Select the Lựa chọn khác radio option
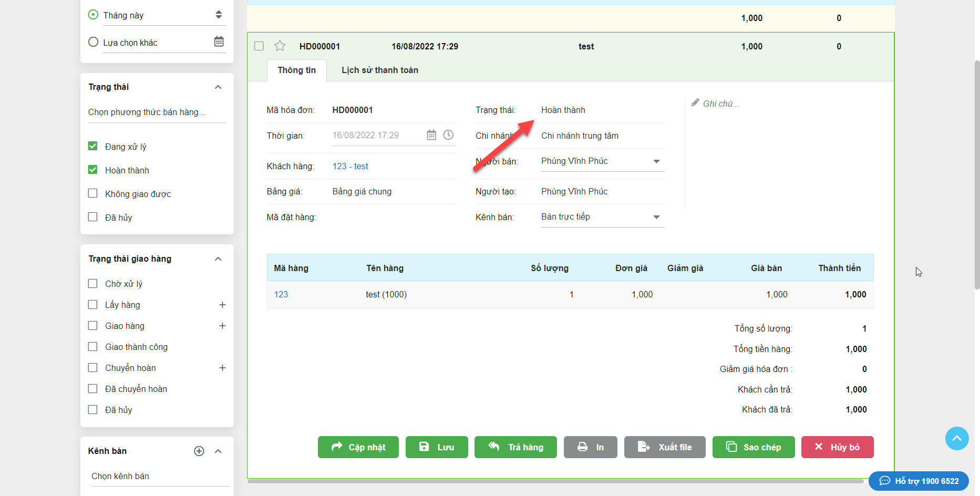980x496 pixels. coord(94,42)
